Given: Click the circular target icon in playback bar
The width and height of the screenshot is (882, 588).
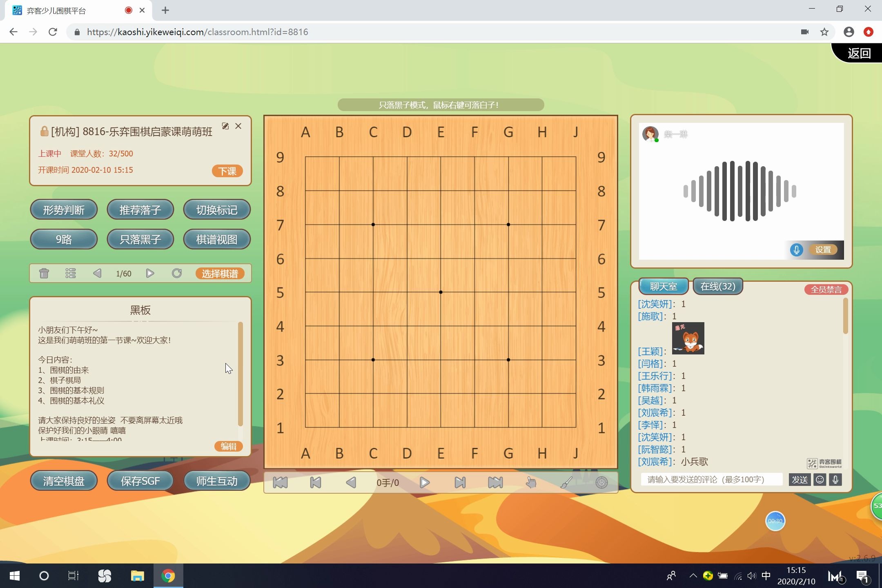Looking at the screenshot, I should [601, 483].
